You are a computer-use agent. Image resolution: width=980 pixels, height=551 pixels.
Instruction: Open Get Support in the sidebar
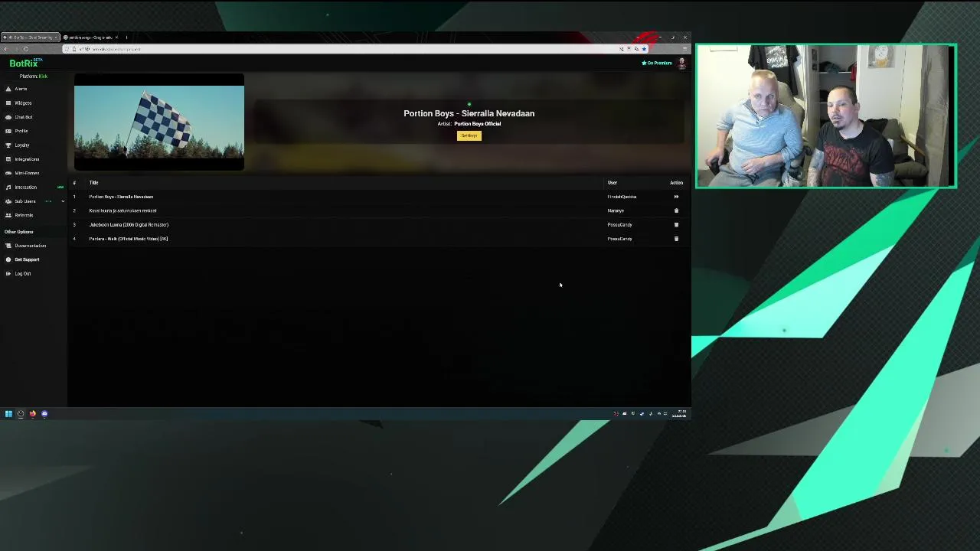point(26,259)
